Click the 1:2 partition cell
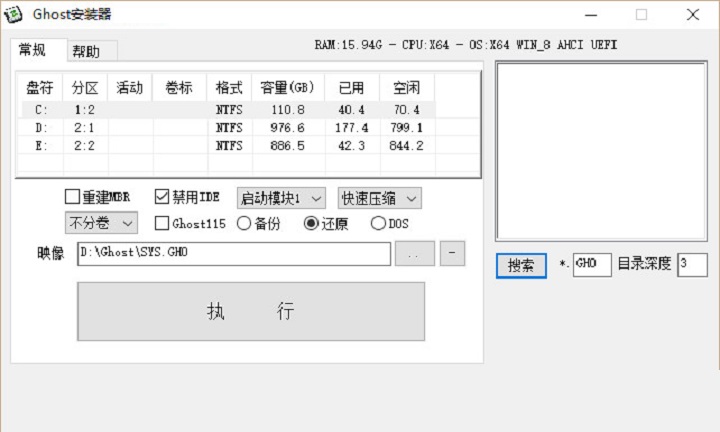This screenshot has height=432, width=720. coord(84,110)
